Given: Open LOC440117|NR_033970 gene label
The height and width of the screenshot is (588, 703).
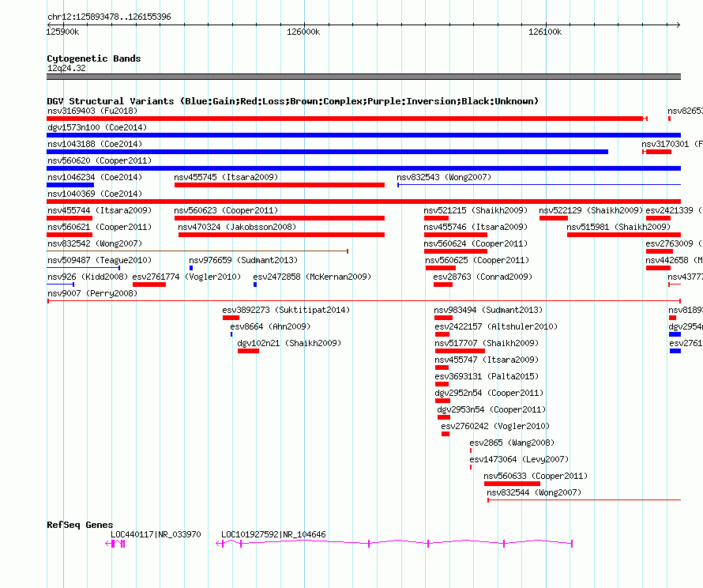Looking at the screenshot, I should tap(156, 534).
